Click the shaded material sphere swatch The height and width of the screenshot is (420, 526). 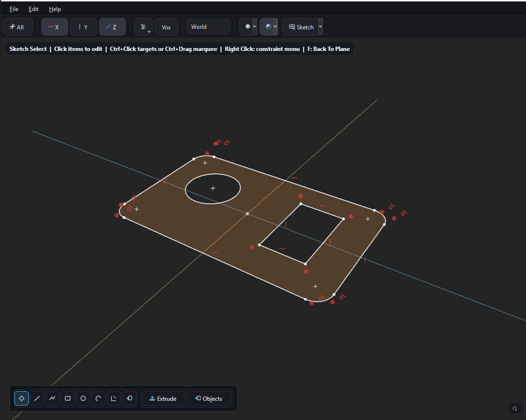coord(267,26)
